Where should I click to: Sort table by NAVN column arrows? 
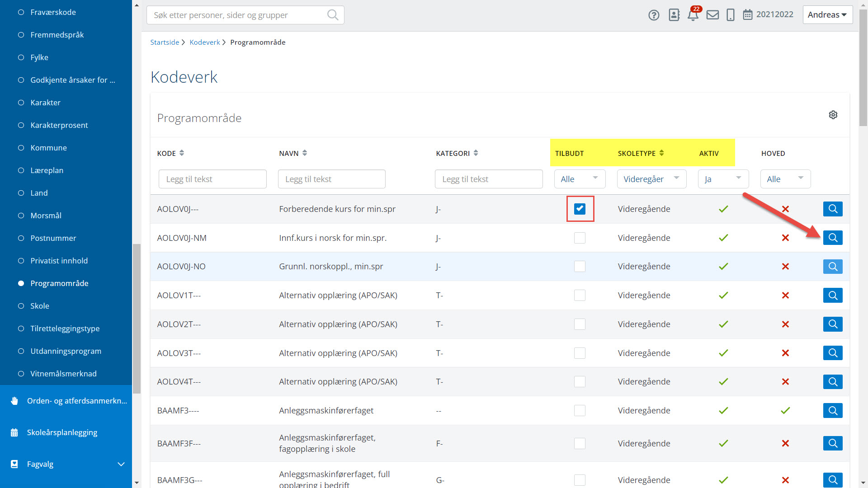tap(305, 153)
